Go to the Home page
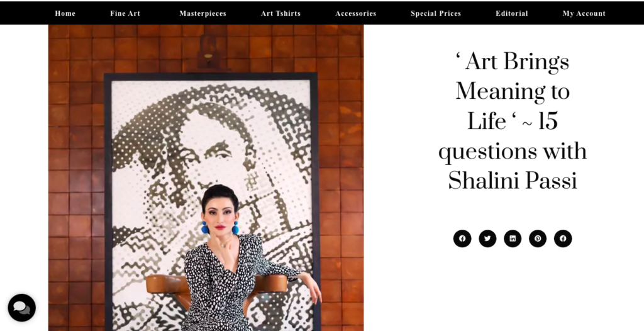The width and height of the screenshot is (644, 331). coord(65,13)
